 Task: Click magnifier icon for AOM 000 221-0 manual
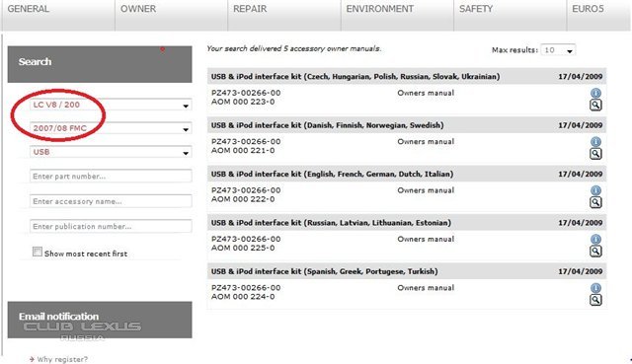pos(595,154)
